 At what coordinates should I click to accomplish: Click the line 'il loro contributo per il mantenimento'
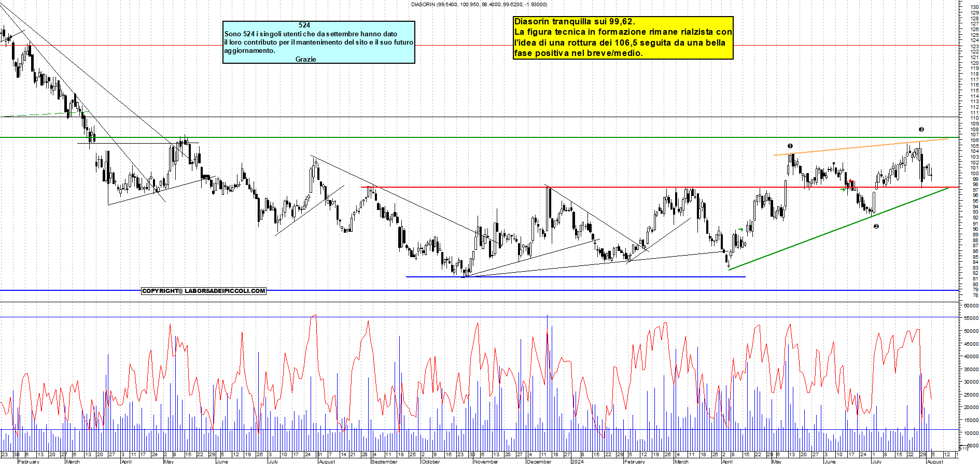319,42
